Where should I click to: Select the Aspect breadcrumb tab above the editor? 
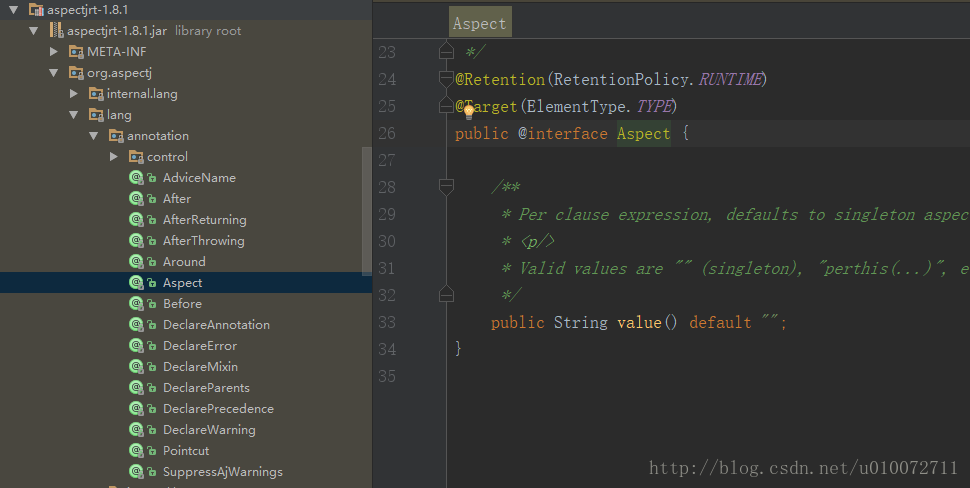click(x=479, y=23)
